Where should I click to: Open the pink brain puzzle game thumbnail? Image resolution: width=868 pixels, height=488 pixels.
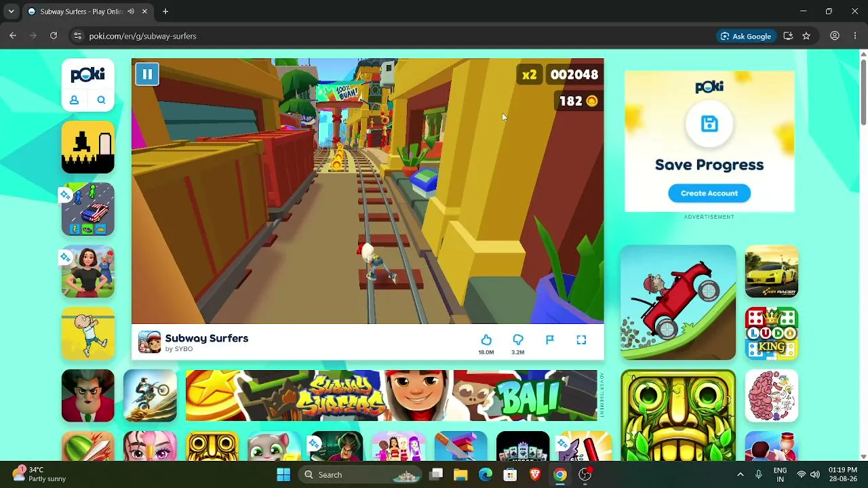(x=772, y=396)
